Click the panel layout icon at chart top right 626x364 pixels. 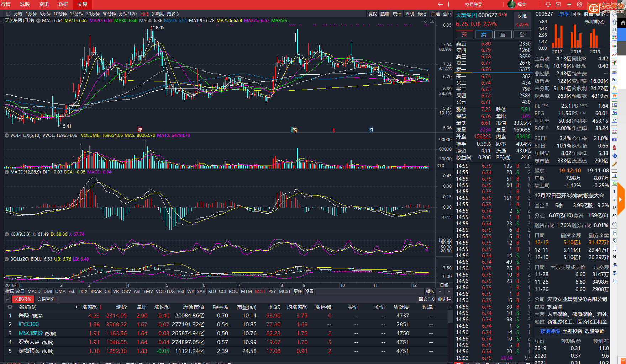(432, 21)
